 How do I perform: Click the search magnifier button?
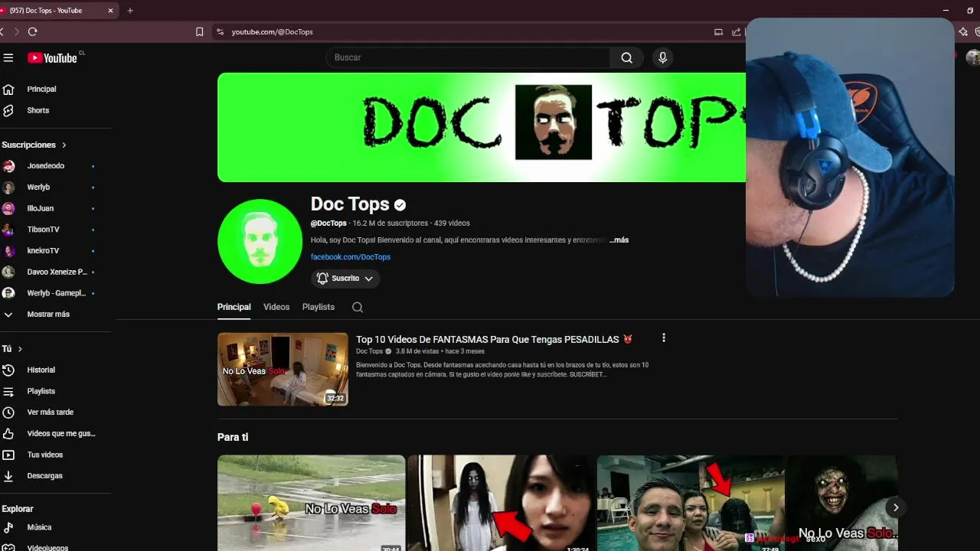click(626, 57)
